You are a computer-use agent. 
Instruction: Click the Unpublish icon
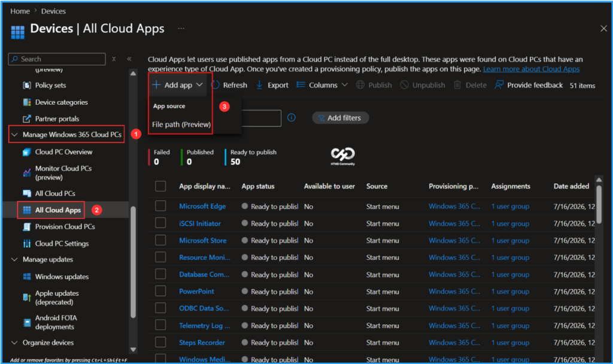pyautogui.click(x=404, y=85)
